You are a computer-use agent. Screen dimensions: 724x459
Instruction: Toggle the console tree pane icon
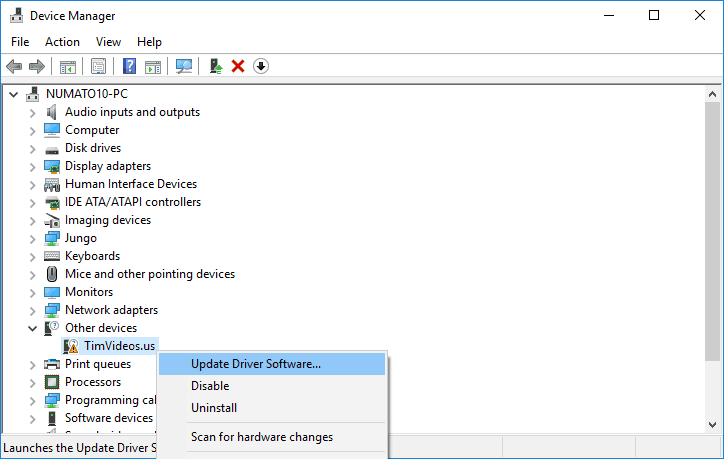68,66
